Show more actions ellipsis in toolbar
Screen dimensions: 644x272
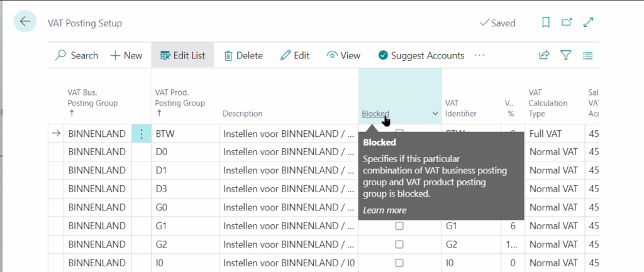(480, 55)
